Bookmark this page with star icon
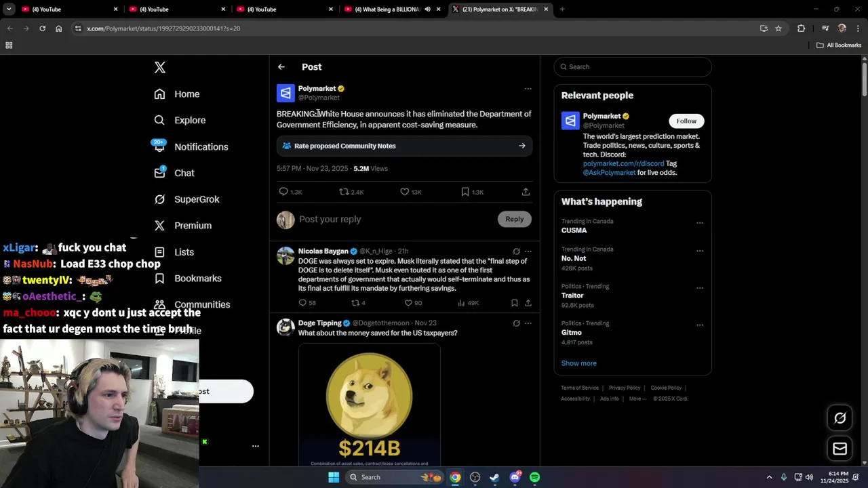 (x=778, y=28)
